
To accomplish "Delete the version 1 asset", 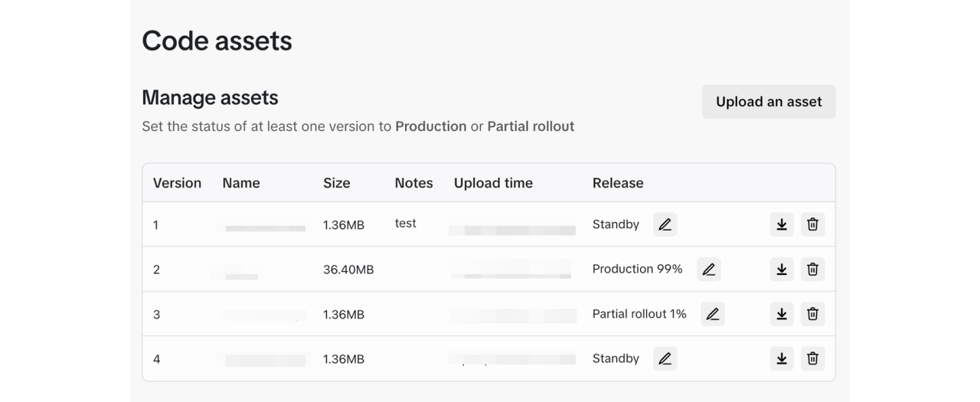I will (x=812, y=224).
